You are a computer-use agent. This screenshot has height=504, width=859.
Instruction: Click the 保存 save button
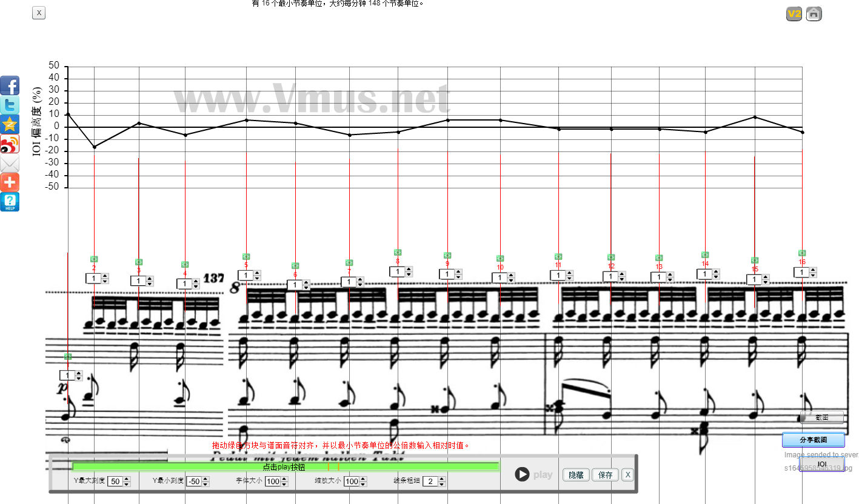(605, 475)
